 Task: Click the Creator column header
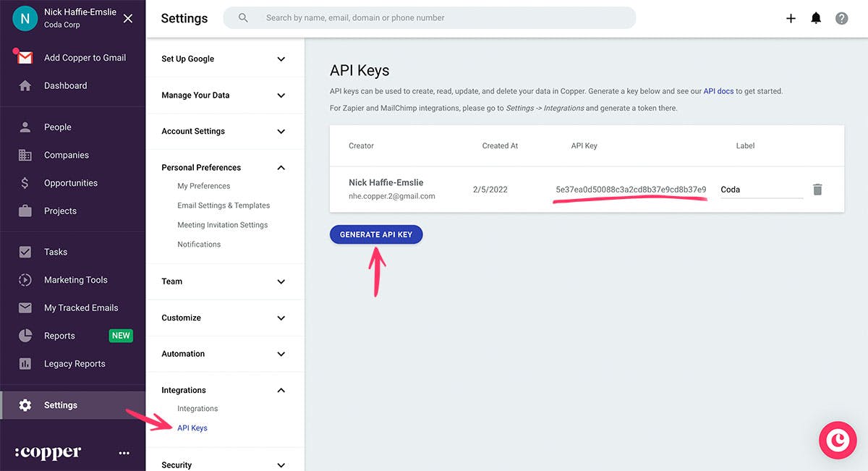[x=361, y=145]
